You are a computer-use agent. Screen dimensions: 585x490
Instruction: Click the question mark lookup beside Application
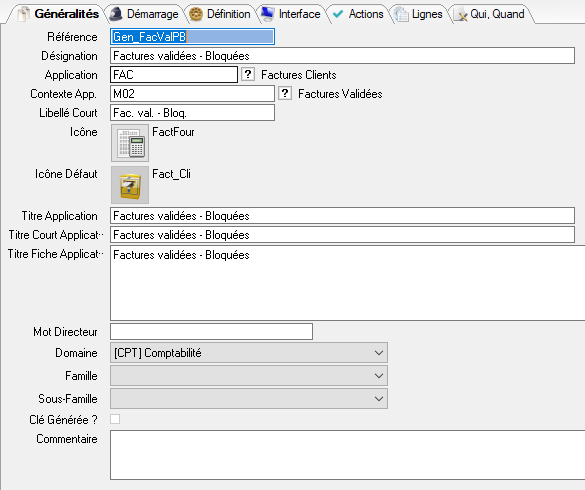(x=248, y=74)
